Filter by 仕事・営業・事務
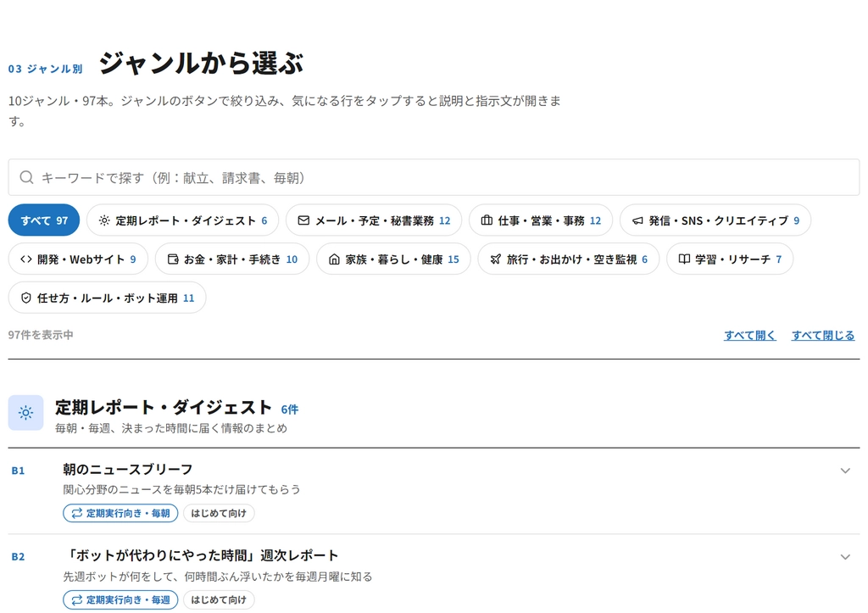Image resolution: width=868 pixels, height=613 pixels. pos(541,220)
